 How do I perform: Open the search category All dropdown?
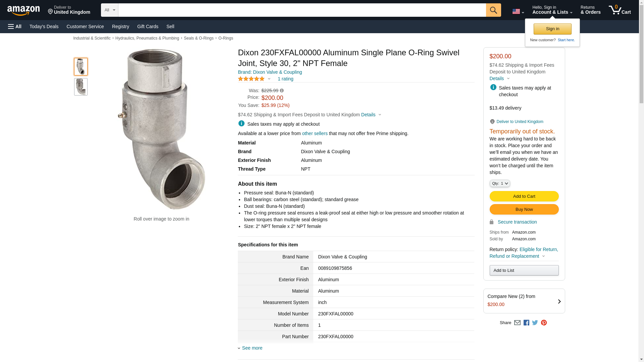pos(109,10)
